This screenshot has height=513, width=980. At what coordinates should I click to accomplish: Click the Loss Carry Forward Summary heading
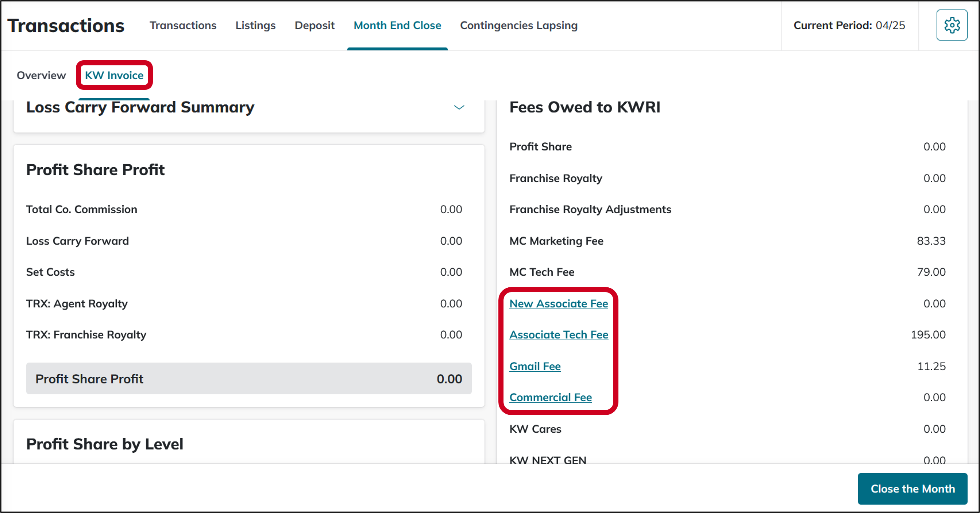140,107
